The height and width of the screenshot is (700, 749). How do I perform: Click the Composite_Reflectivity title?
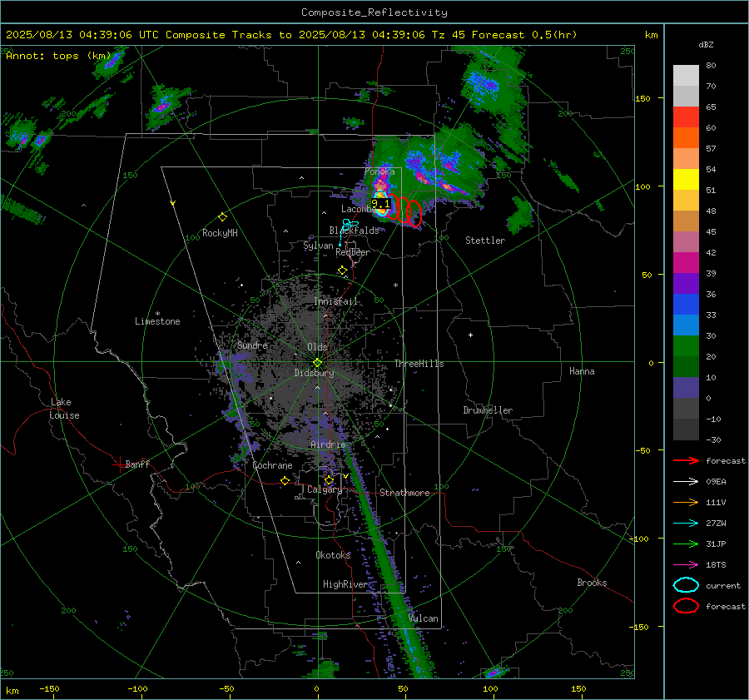click(374, 12)
